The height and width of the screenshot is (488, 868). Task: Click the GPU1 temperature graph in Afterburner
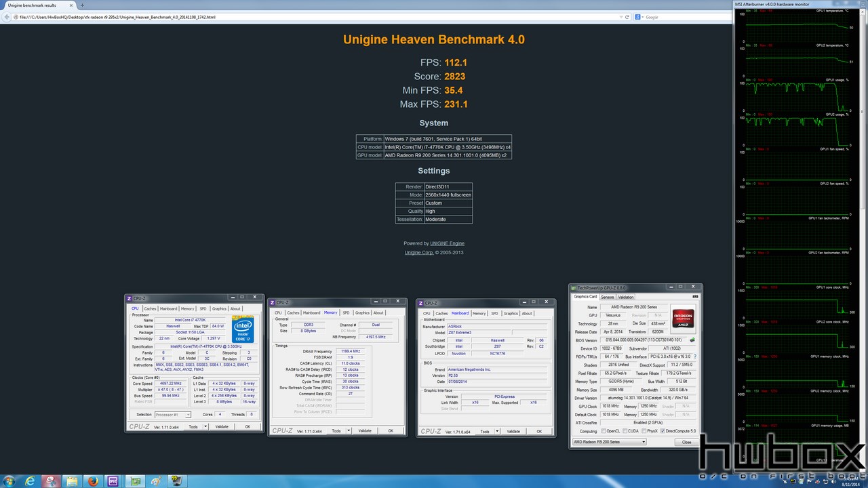coord(795,26)
